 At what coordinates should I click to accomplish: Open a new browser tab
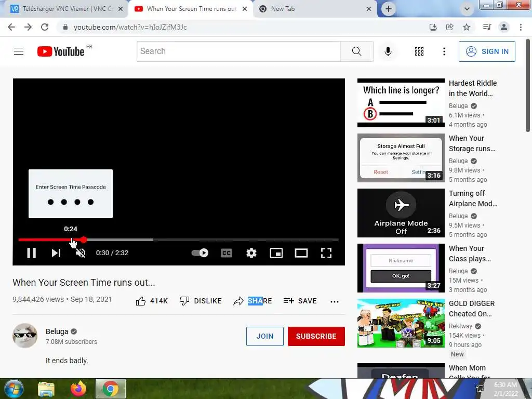(389, 9)
